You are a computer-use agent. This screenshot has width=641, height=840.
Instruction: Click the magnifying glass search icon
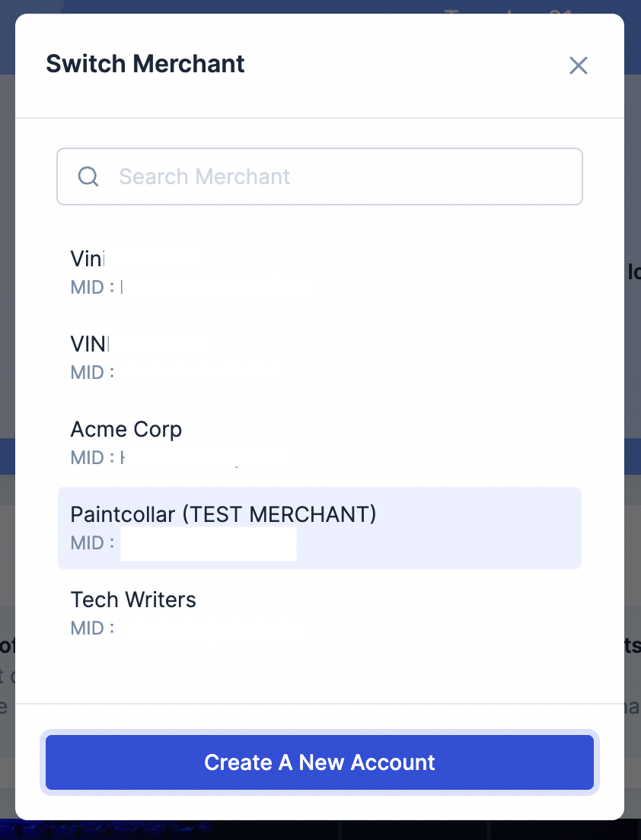click(88, 176)
